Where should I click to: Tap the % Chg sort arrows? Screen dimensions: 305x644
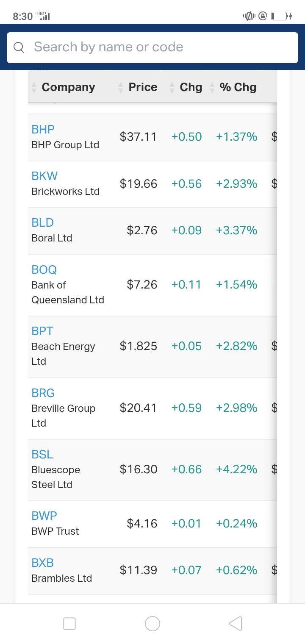(x=212, y=87)
